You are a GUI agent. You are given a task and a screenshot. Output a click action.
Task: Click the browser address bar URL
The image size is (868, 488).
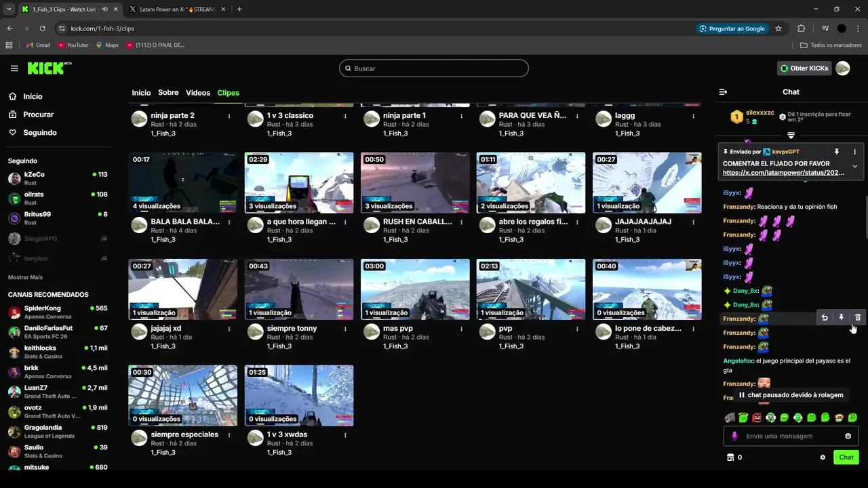102,28
